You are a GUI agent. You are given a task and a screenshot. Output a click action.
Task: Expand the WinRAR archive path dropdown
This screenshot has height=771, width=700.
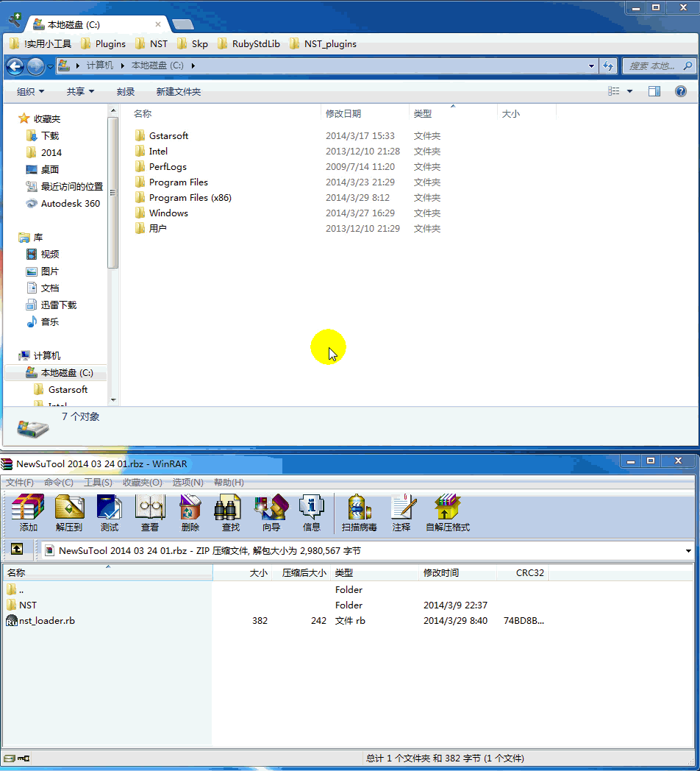click(x=688, y=551)
